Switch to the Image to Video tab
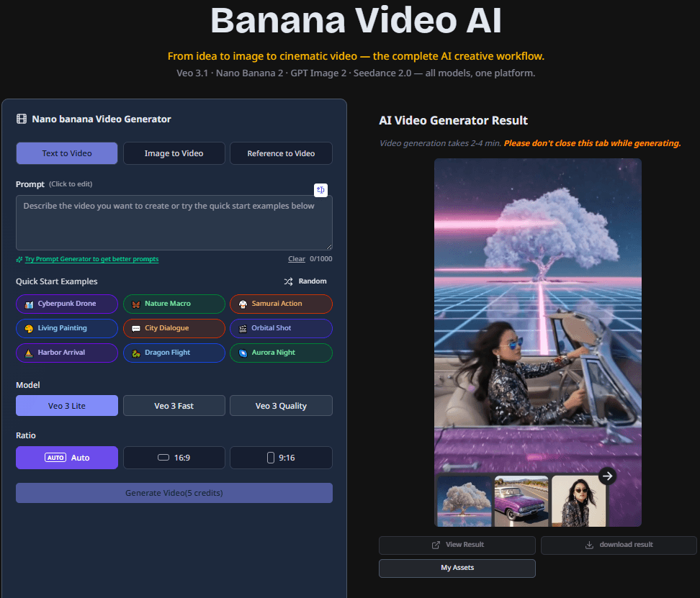Image resolution: width=700 pixels, height=598 pixels. click(x=174, y=153)
